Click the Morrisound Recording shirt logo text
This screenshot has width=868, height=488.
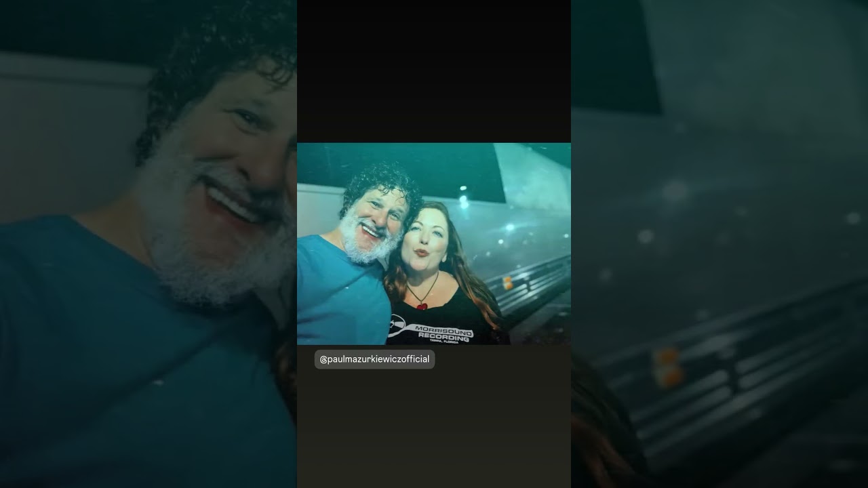click(x=443, y=333)
